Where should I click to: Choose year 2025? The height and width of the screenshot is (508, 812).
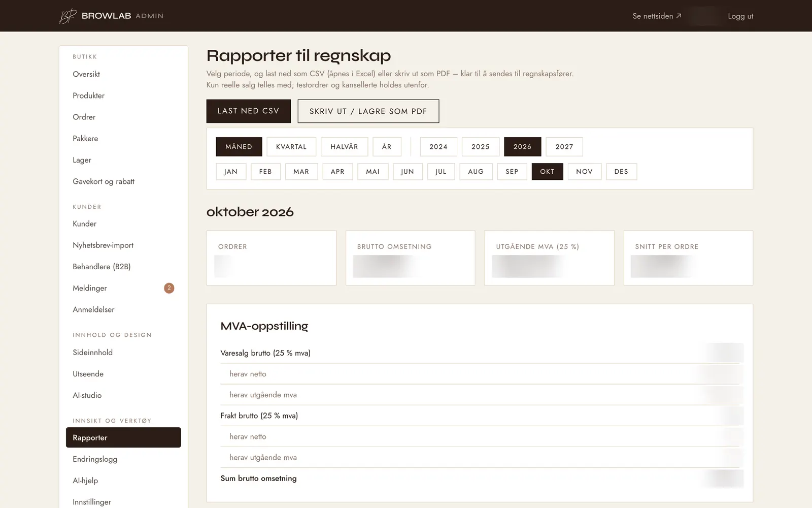(x=481, y=147)
